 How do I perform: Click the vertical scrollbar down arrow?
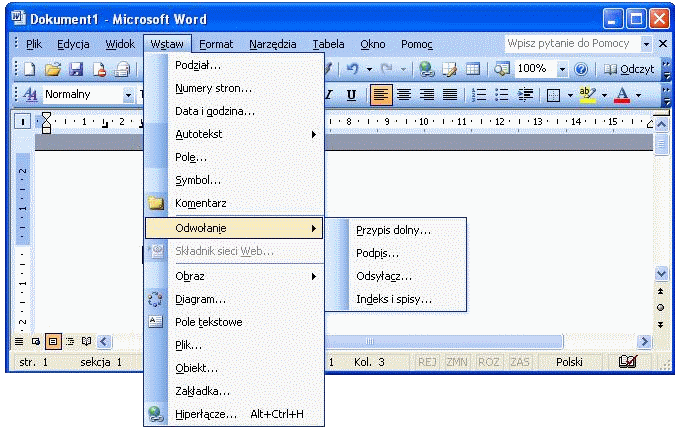tap(661, 273)
